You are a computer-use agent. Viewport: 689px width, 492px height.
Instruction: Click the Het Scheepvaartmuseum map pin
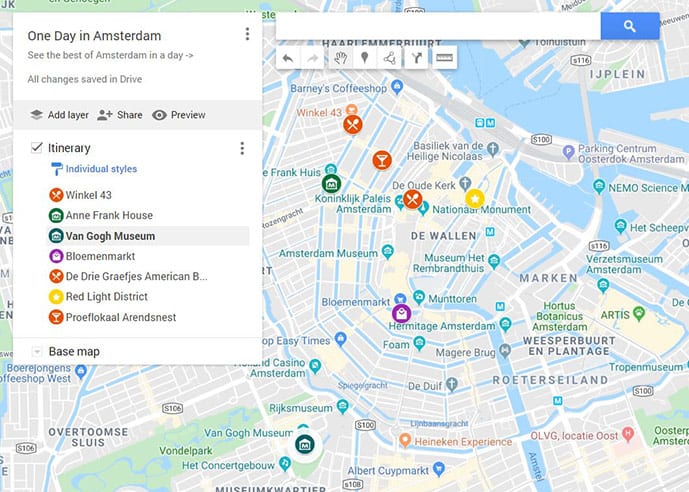coord(620,226)
